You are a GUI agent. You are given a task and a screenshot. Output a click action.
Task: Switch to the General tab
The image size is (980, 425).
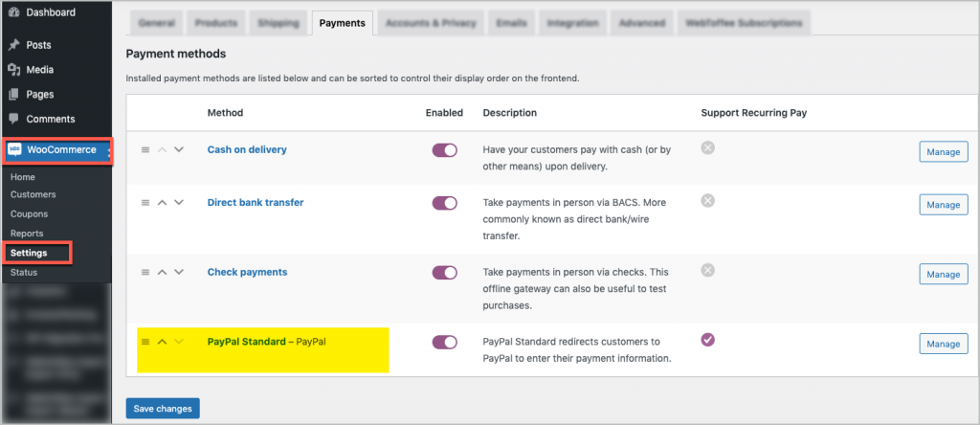[x=156, y=23]
